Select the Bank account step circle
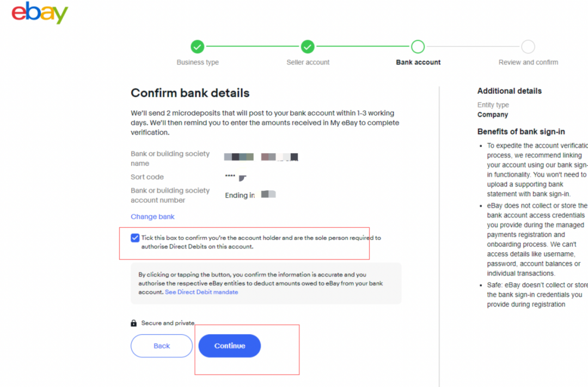This screenshot has width=588, height=387. point(418,47)
